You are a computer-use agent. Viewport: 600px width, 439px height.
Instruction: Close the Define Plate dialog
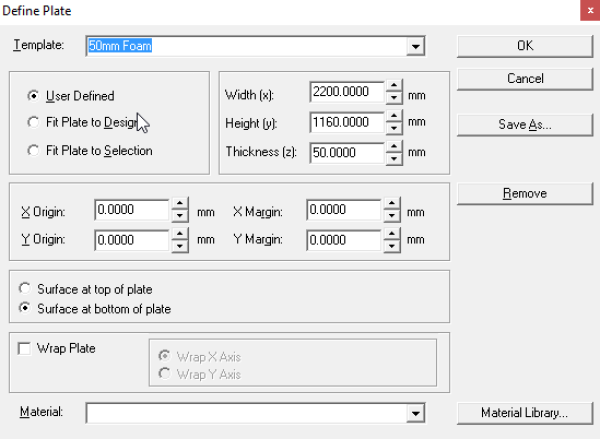pos(583,11)
